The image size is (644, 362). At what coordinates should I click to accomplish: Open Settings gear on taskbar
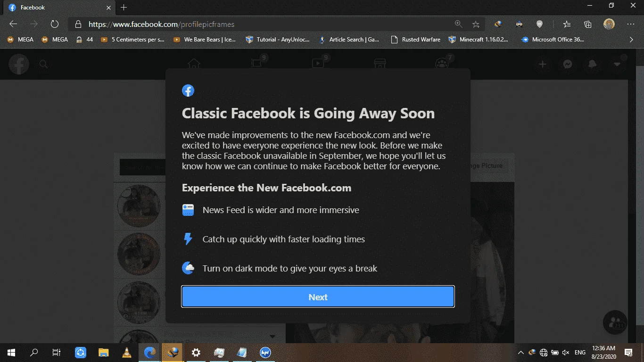pos(196,352)
